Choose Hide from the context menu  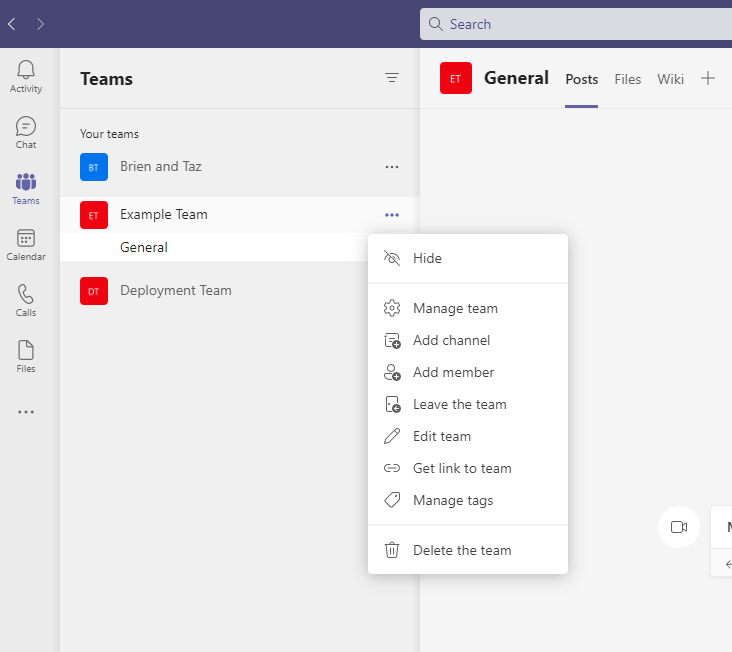tap(468, 258)
